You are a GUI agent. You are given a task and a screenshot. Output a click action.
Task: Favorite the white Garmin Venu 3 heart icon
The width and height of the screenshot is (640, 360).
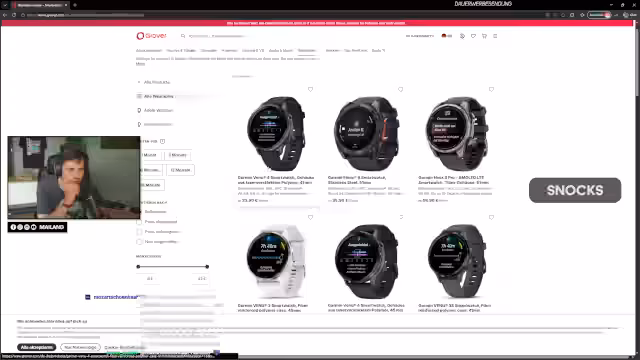pos(310,218)
